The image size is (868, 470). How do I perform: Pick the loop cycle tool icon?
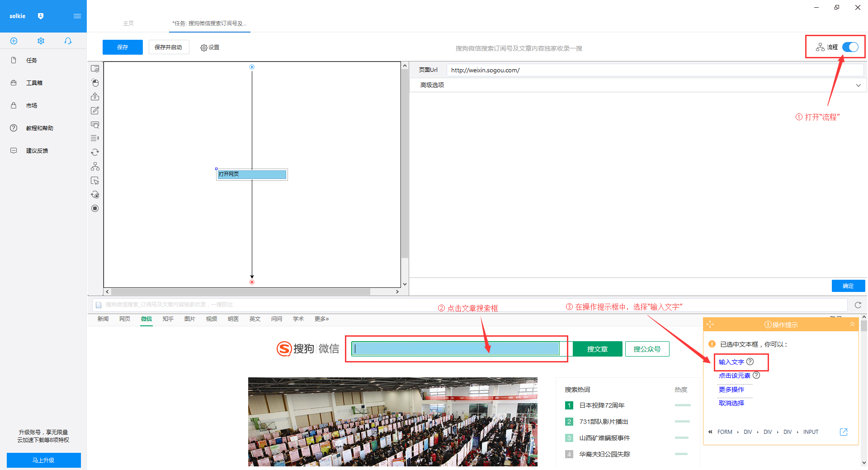click(x=95, y=152)
